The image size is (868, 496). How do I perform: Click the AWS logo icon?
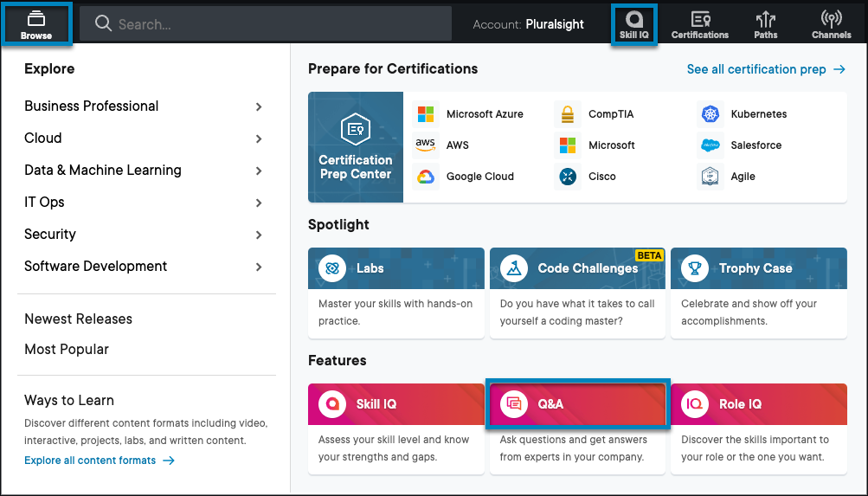426,145
